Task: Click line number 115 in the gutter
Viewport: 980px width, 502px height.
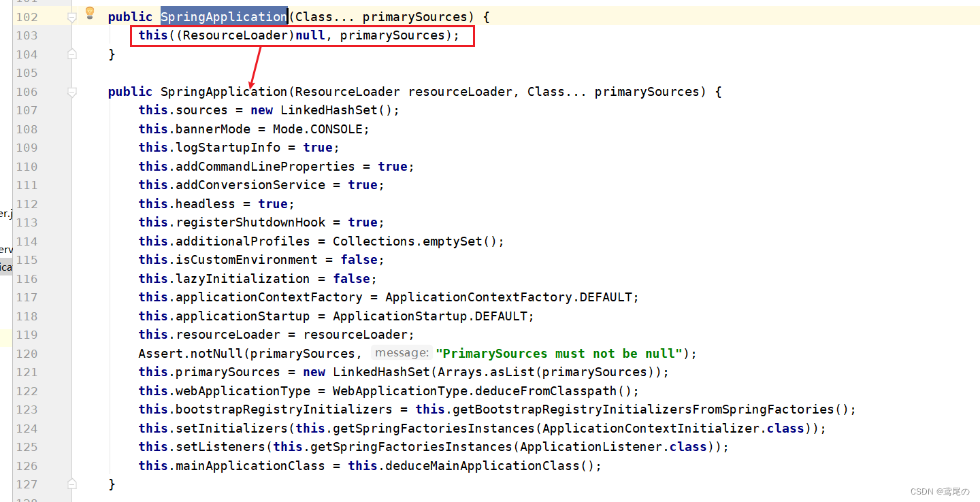Action: click(27, 260)
